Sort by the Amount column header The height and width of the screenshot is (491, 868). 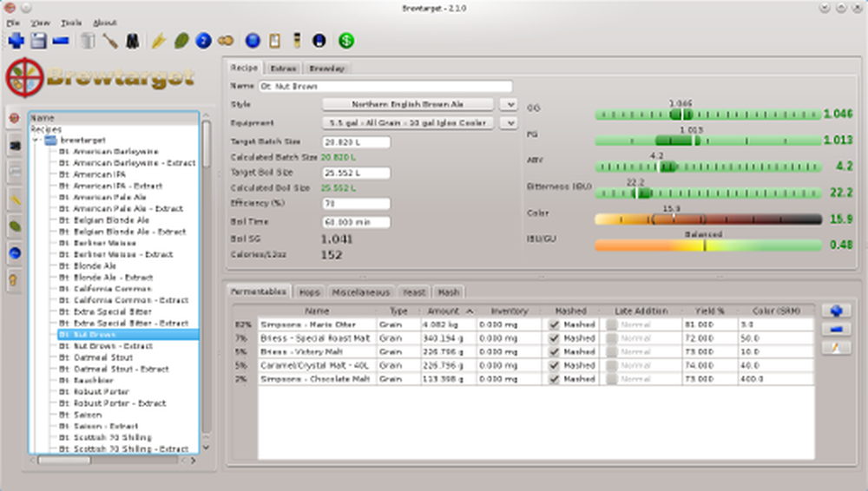tap(448, 311)
